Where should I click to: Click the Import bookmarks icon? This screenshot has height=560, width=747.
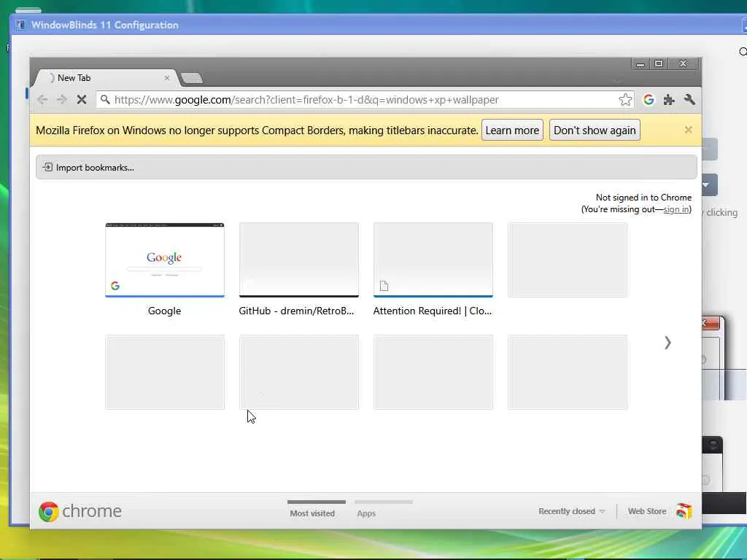(x=47, y=167)
